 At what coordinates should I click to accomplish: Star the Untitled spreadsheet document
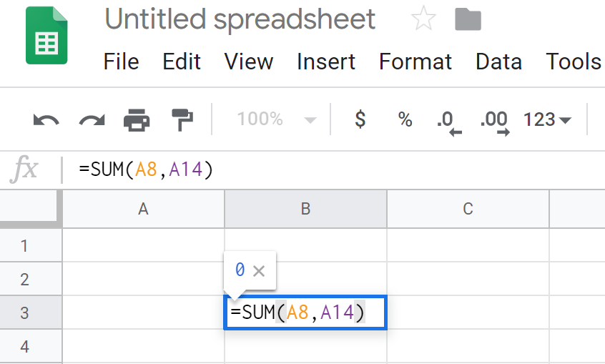(x=423, y=18)
